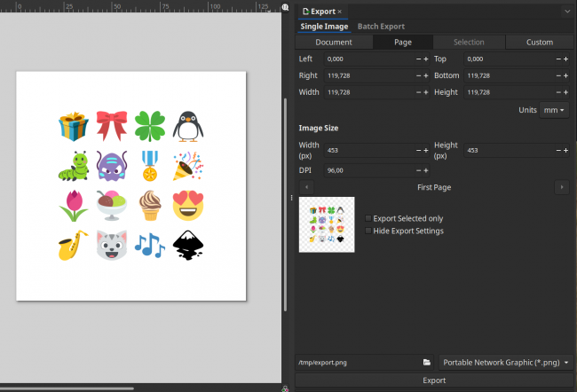Viewport: 577px width, 392px height.
Task: Select the ice cream bowl emoji
Action: pos(112,206)
